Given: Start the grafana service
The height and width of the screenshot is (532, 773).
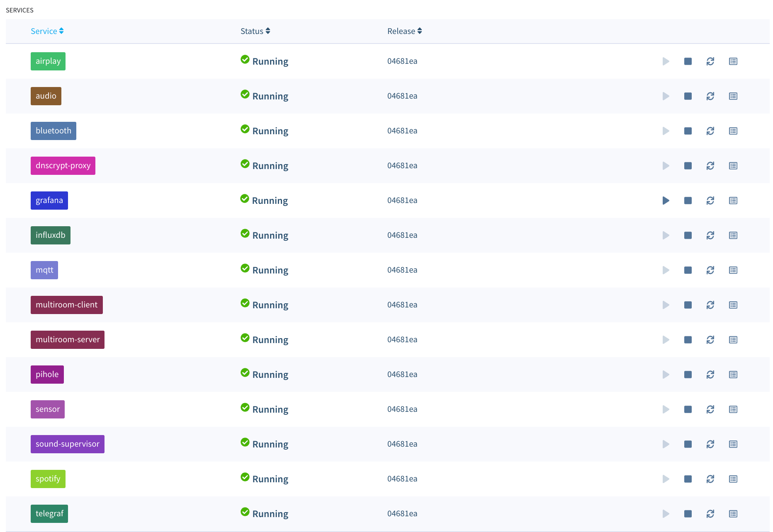Looking at the screenshot, I should click(x=666, y=201).
